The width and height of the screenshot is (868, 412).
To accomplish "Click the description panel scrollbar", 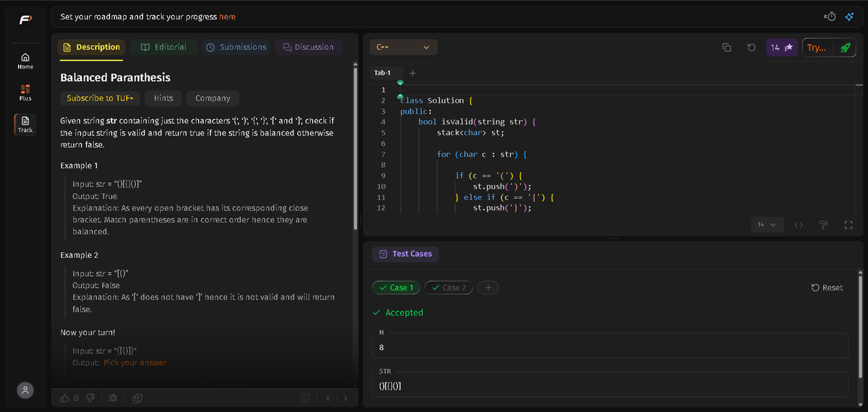I will pyautogui.click(x=354, y=147).
